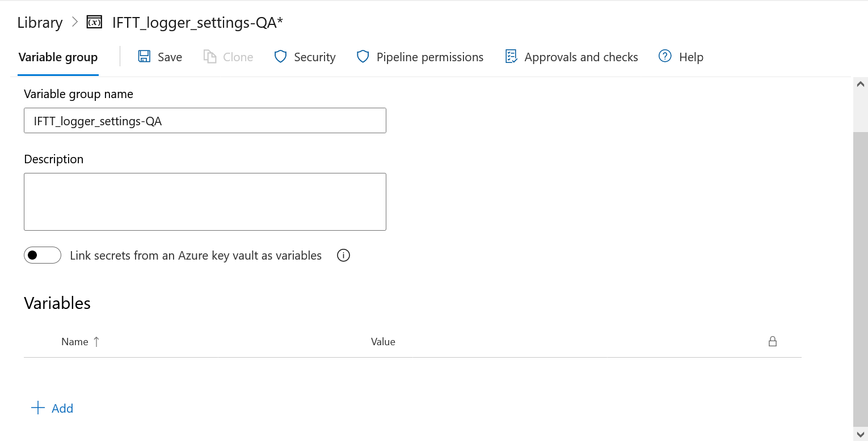Click the Approvals and checks checklist icon
The width and height of the screenshot is (868, 441).
pos(511,57)
